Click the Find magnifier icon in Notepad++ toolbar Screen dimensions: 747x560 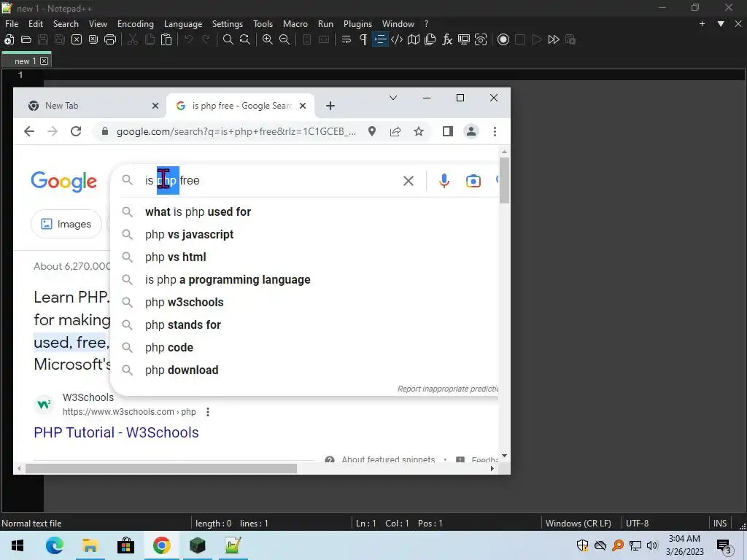click(x=228, y=39)
